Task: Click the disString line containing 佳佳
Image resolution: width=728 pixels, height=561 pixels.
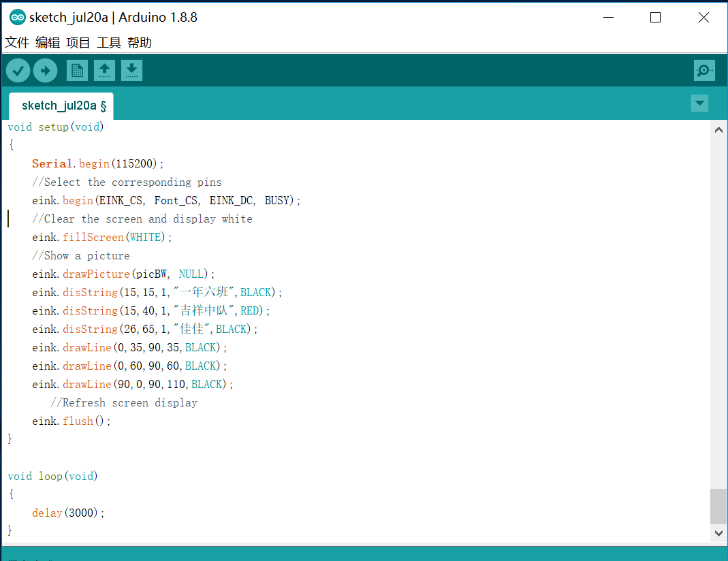Action: click(x=145, y=329)
